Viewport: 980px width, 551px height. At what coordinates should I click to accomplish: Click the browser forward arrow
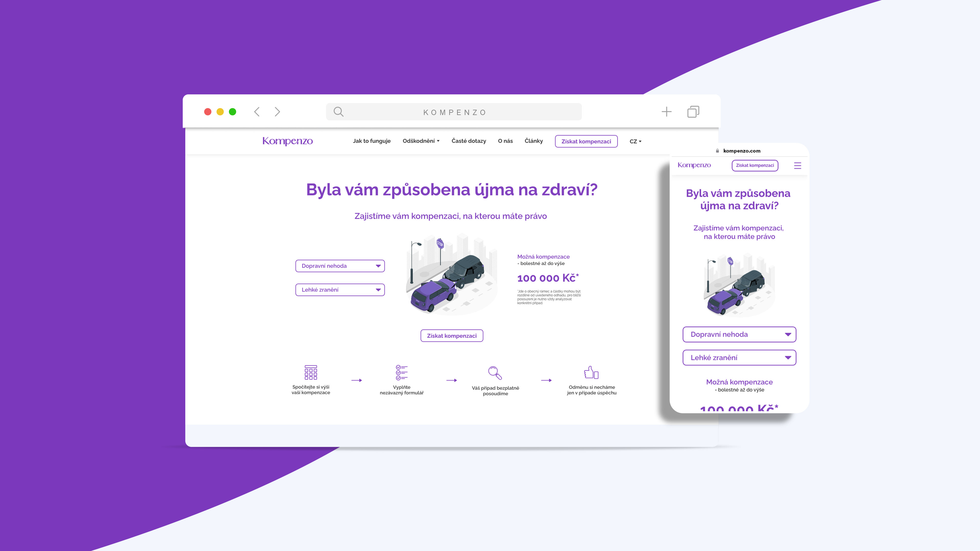coord(277,112)
